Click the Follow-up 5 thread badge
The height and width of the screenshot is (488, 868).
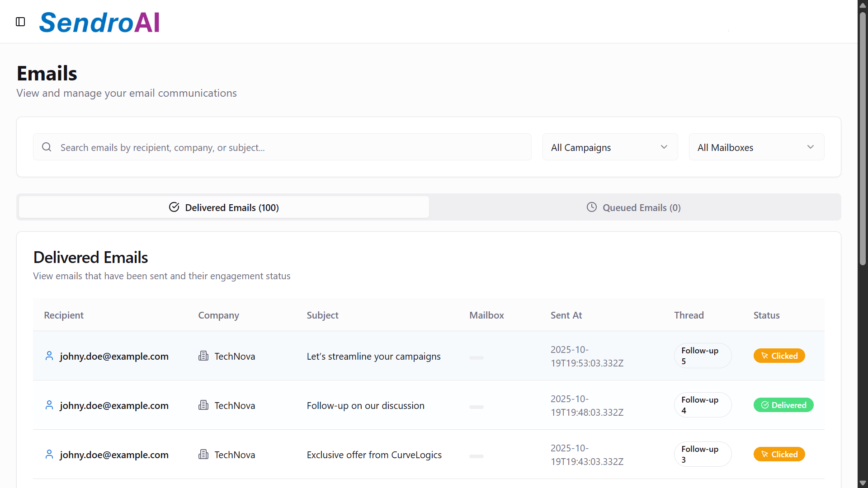coord(702,356)
